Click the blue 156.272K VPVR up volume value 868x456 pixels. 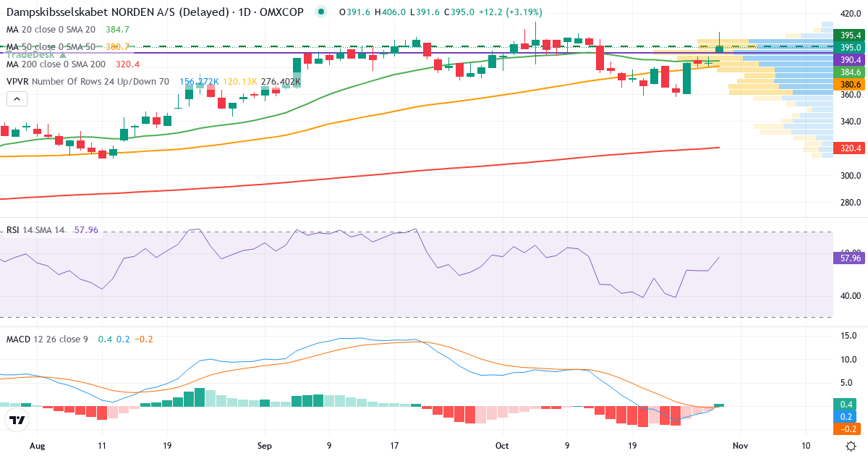click(x=199, y=82)
